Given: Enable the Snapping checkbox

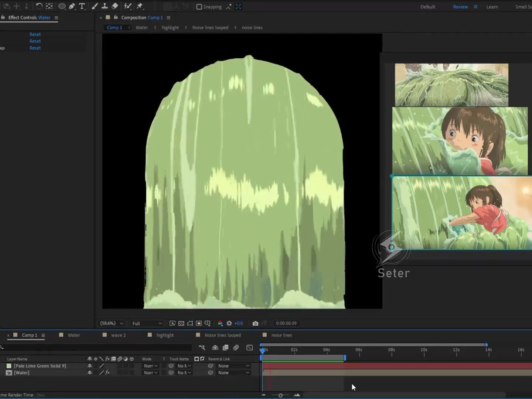Looking at the screenshot, I should point(199,7).
